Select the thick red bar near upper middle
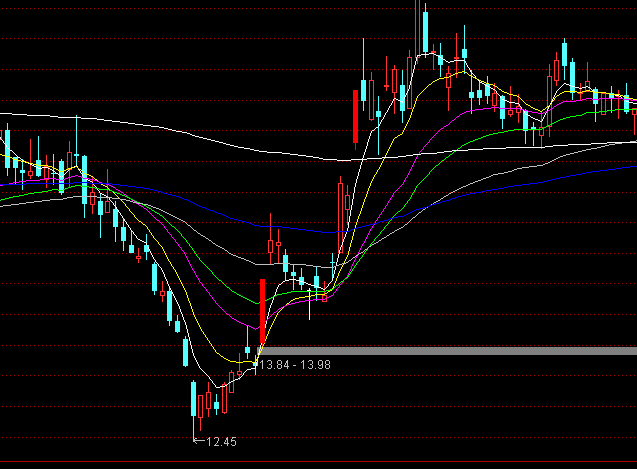 tap(356, 115)
